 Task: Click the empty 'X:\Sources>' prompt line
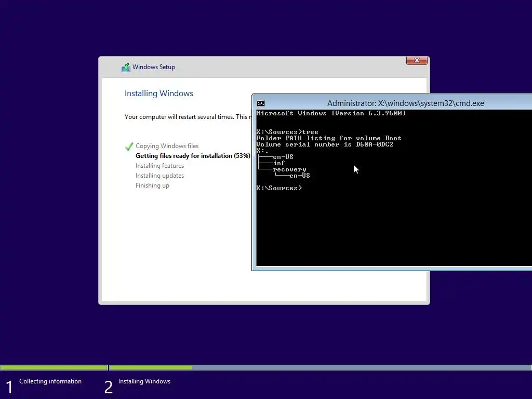(279, 188)
